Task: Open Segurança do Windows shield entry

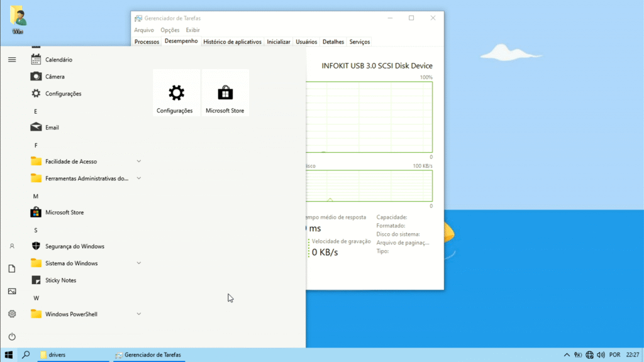Action: coord(74,246)
